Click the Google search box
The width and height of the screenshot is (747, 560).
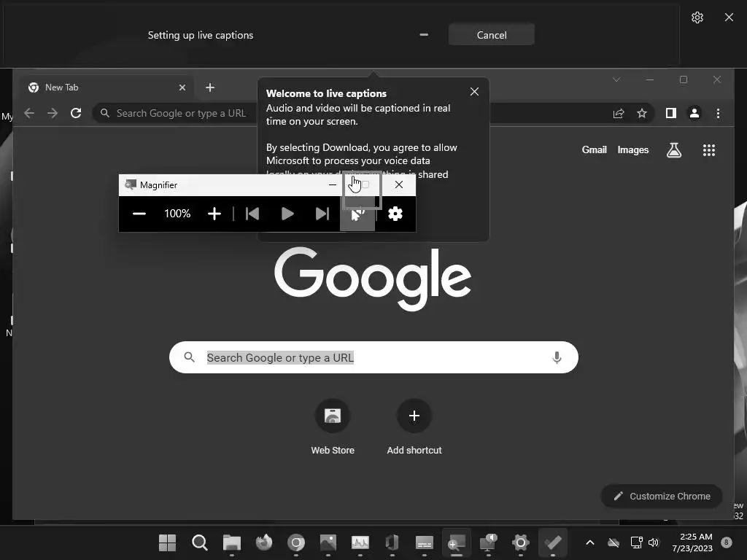pyautogui.click(x=373, y=357)
